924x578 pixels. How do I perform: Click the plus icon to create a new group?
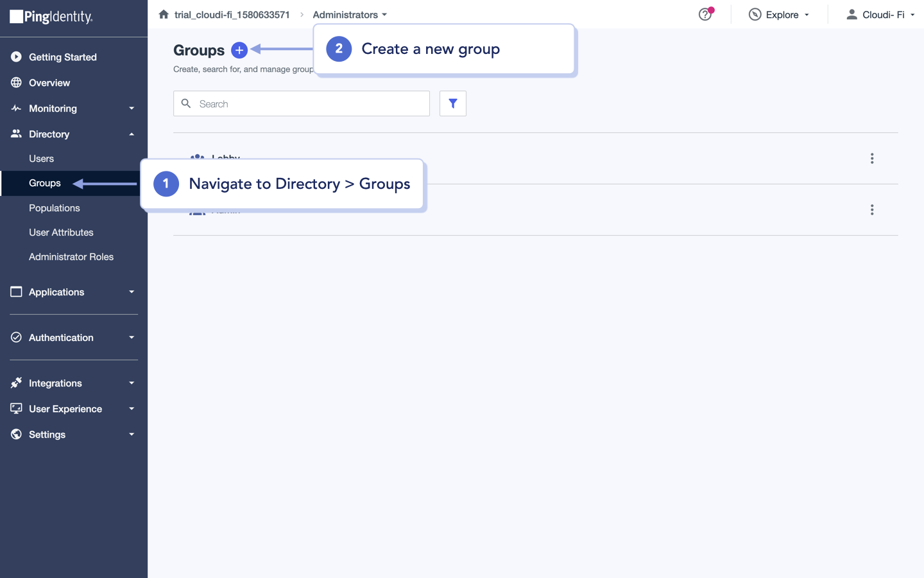click(239, 49)
